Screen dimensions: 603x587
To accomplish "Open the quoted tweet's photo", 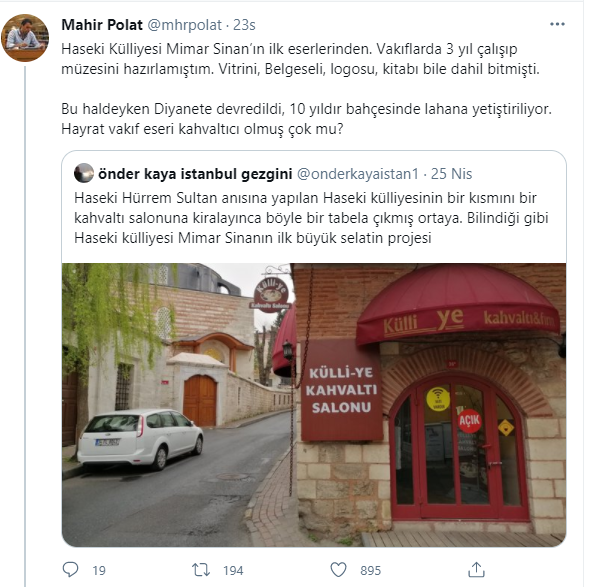I will click(x=314, y=405).
